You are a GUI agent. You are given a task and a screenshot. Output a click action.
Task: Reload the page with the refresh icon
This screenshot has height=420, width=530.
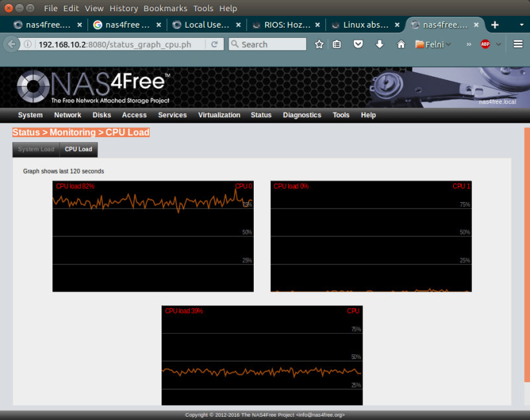pyautogui.click(x=214, y=44)
